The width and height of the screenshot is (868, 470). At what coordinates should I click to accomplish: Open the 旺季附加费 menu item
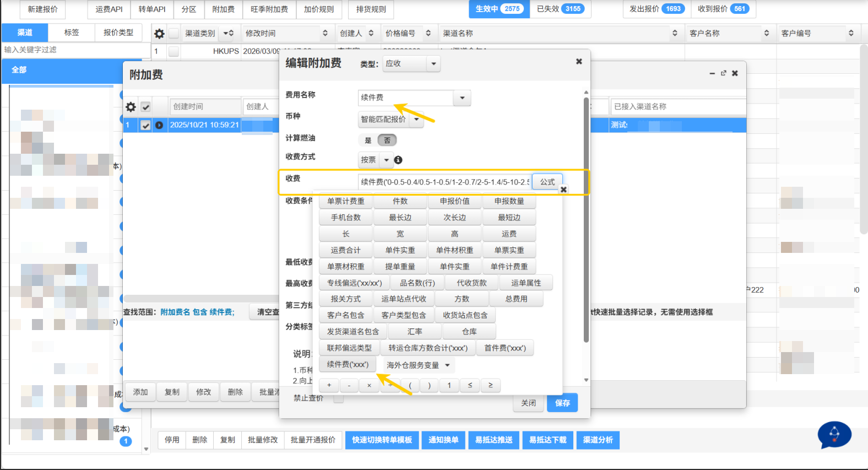coord(269,9)
